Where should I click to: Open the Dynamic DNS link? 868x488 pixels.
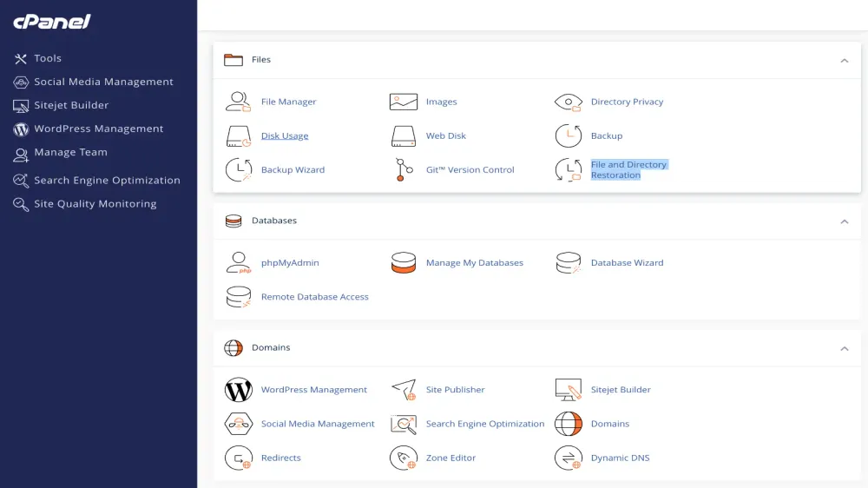620,458
